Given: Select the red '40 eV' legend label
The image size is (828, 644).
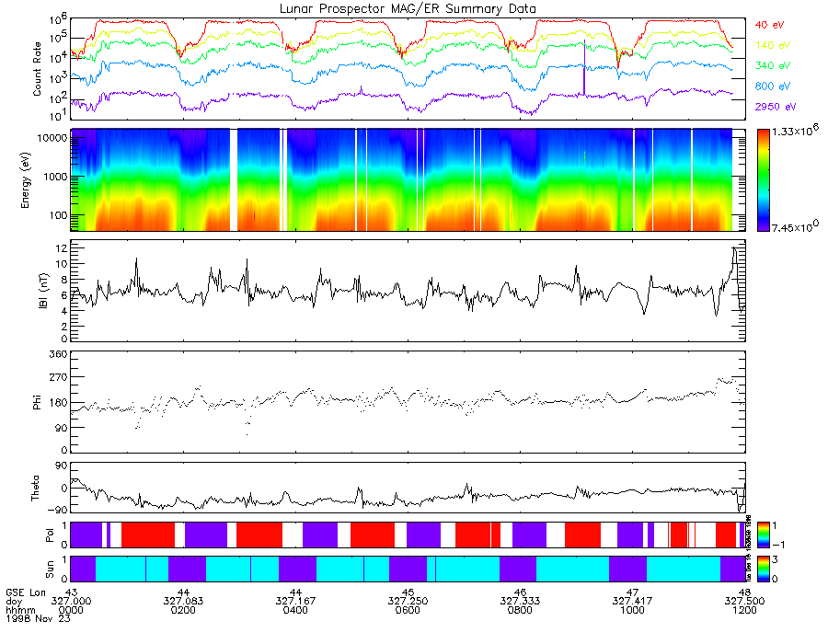Looking at the screenshot, I should 769,25.
